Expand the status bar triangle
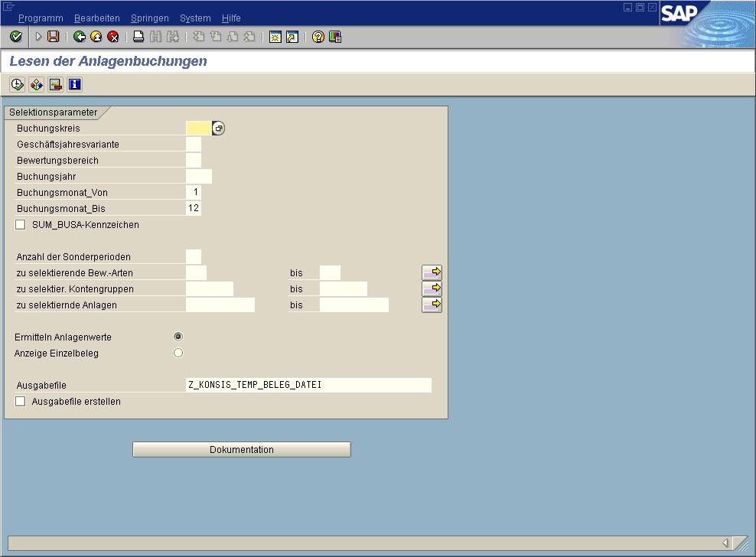Viewport: 756px width, 557px height. [725, 543]
